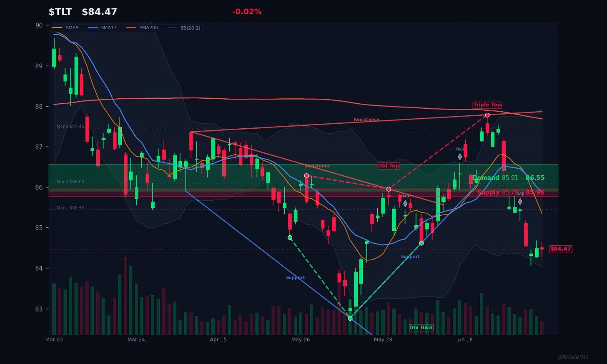
Task: Click the Supply 85.78 – 85.96 zone label
Action: [511, 192]
